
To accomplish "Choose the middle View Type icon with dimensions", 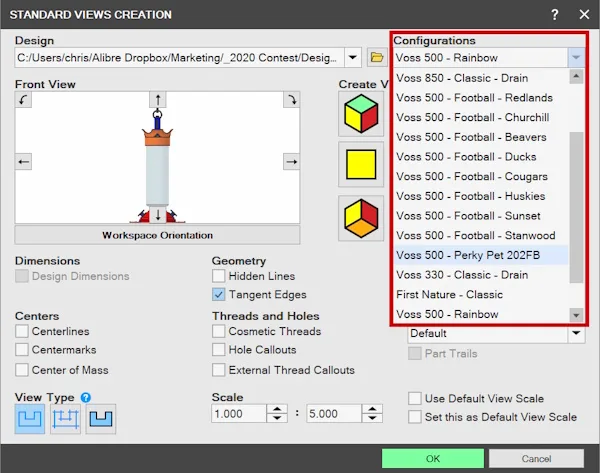I will 65,419.
